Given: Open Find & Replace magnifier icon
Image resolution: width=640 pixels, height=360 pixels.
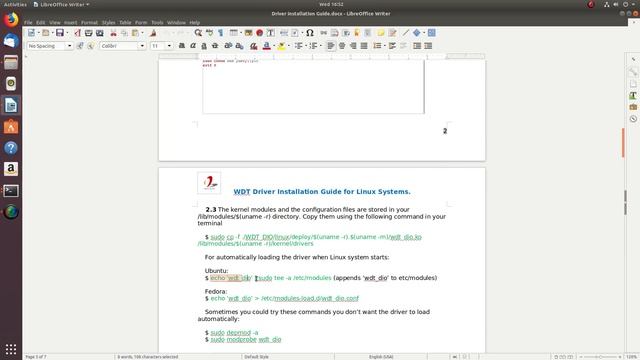Looking at the screenshot, I should pos(198,33).
